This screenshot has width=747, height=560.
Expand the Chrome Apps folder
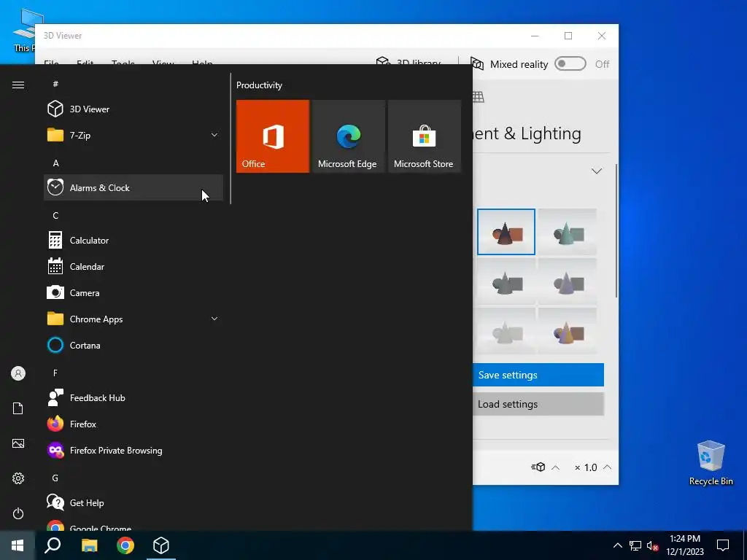(133, 319)
